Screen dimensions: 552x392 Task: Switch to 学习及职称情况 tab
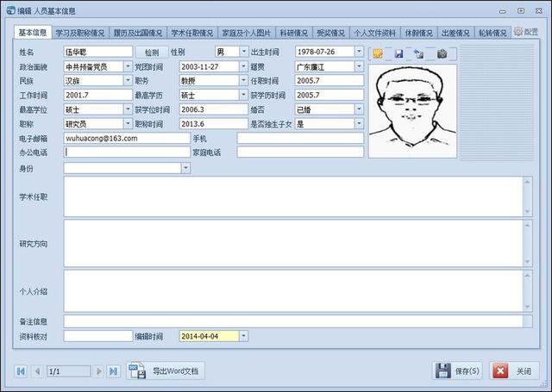coord(80,33)
